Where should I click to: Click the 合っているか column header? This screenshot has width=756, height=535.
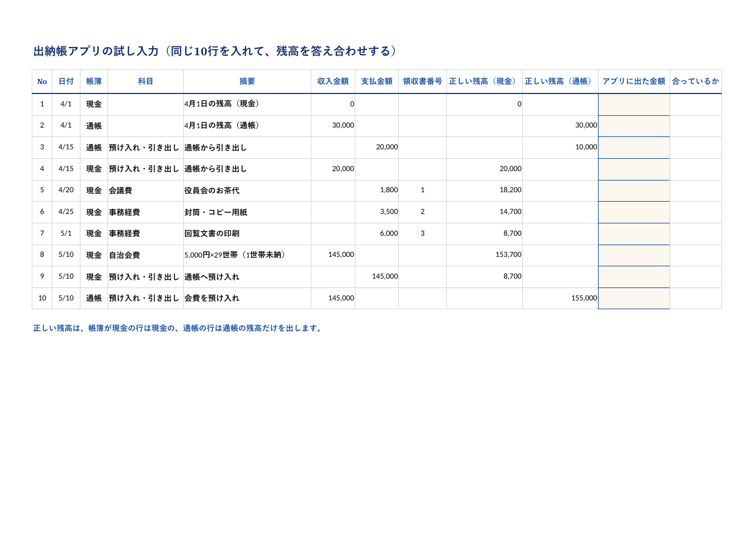coord(695,82)
